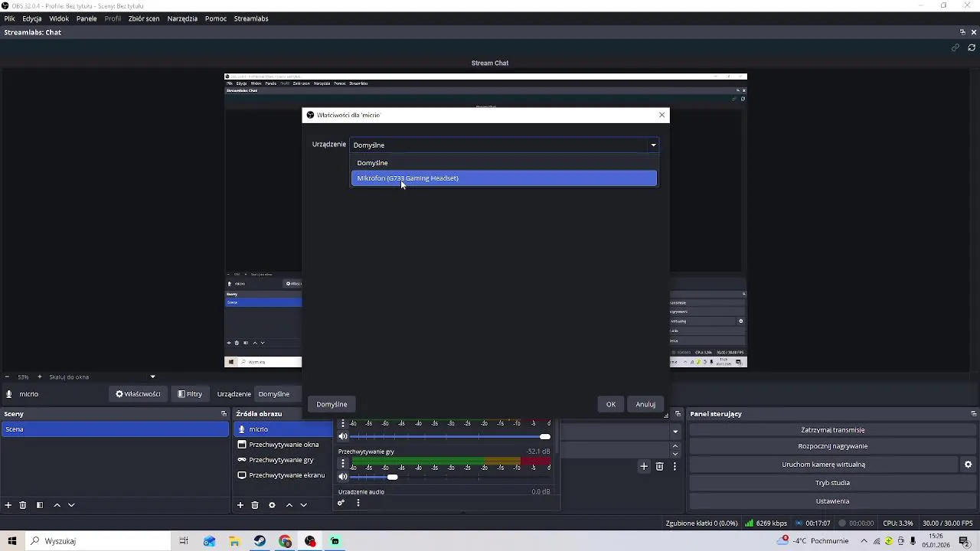The height and width of the screenshot is (551, 980).
Task: Open source properties gear in Źródła panel
Action: click(x=272, y=505)
